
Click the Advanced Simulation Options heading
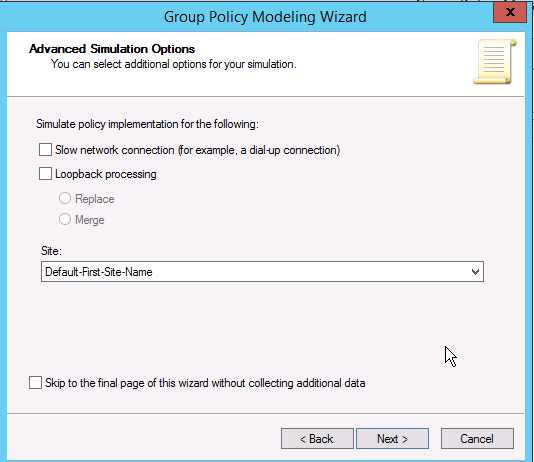tap(112, 49)
